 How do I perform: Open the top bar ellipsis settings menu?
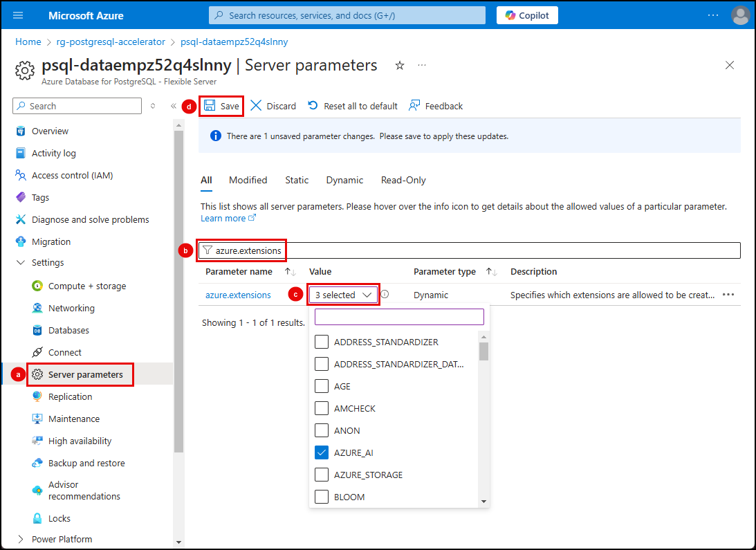coord(713,15)
